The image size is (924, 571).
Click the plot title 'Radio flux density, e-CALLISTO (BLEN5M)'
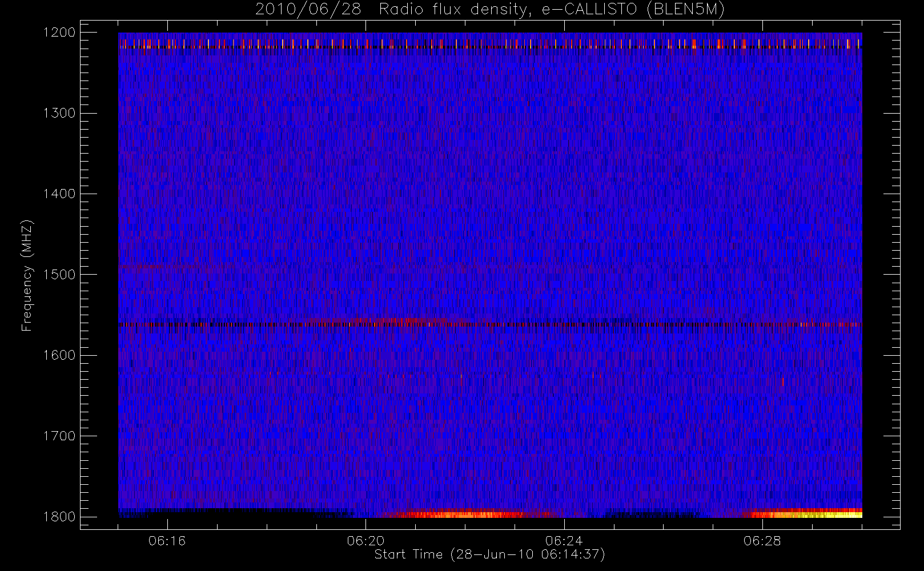552,9
